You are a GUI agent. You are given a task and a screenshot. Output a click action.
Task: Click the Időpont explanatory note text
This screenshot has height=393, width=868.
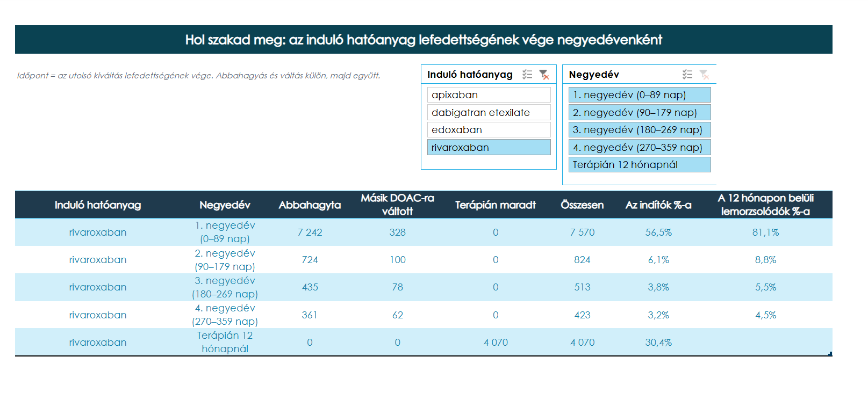point(198,76)
